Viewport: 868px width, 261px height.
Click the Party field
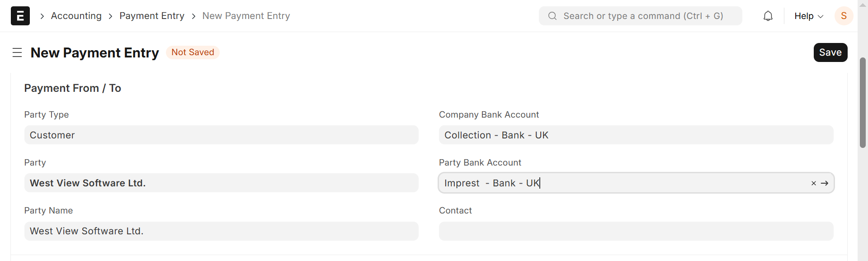click(x=221, y=183)
